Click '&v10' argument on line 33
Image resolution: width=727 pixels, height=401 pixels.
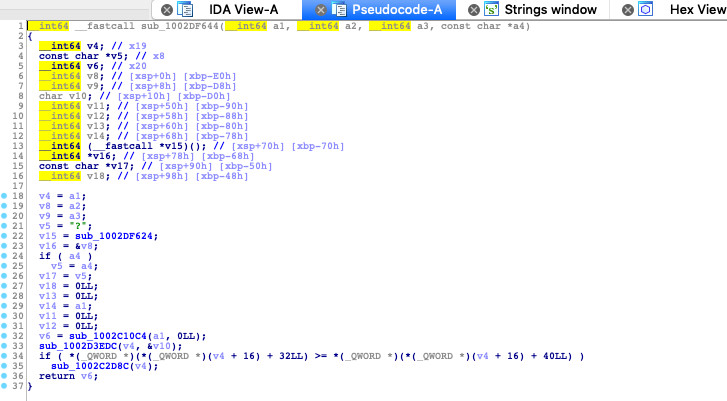click(x=159, y=346)
